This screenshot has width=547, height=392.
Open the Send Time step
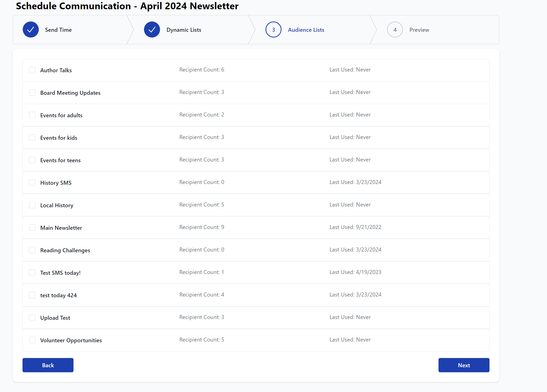[58, 30]
